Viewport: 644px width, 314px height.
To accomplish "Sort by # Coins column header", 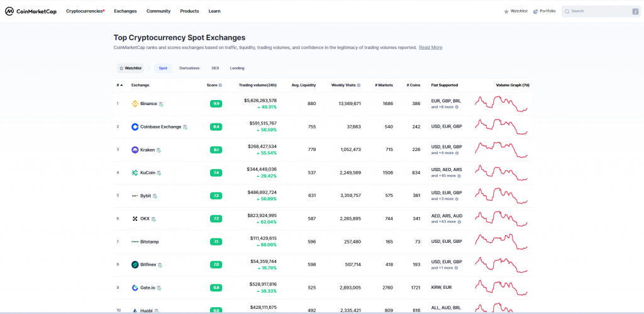I will click(x=413, y=85).
